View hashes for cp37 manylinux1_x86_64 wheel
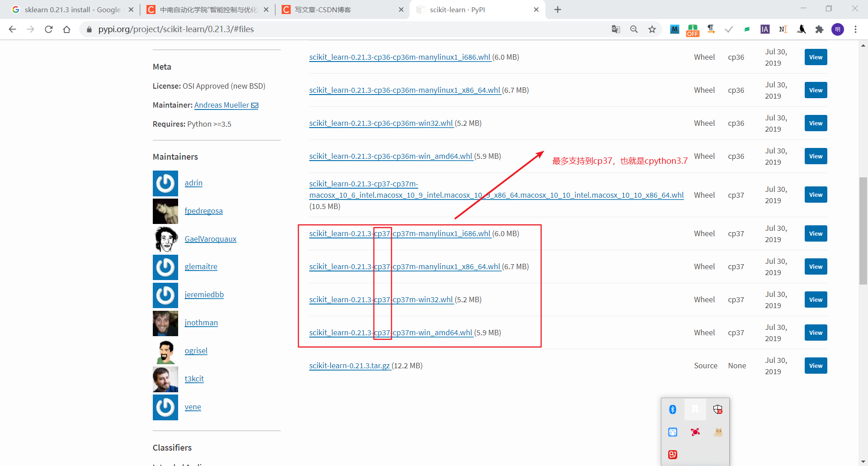The image size is (868, 466). coord(816,266)
